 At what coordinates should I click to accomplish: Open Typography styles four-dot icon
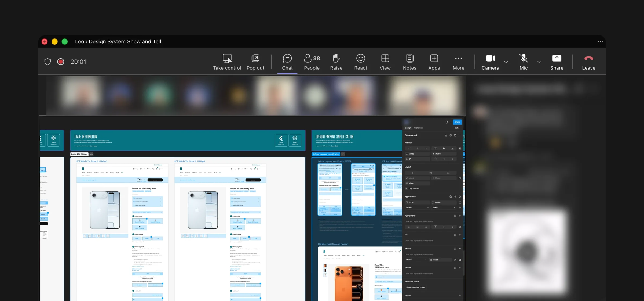click(x=455, y=216)
